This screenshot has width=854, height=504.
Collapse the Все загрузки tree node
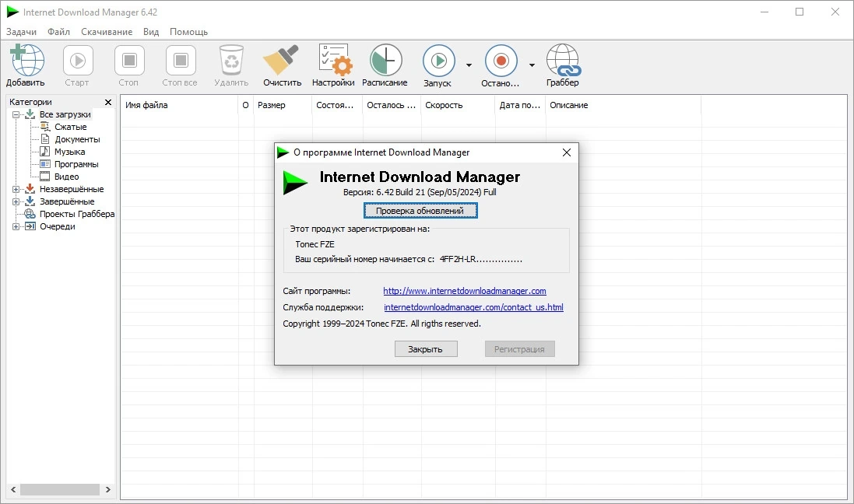point(16,115)
